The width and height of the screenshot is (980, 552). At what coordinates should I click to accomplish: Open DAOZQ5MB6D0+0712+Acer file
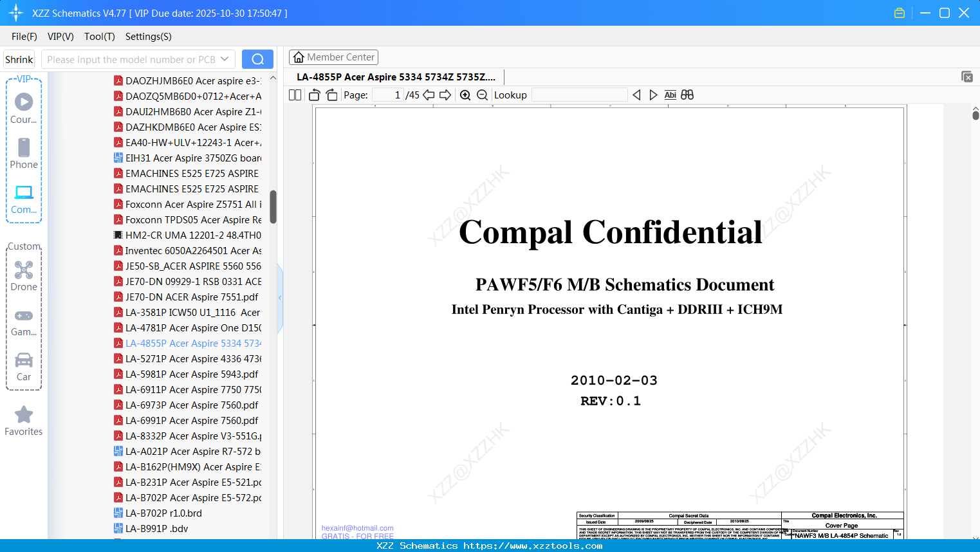point(187,97)
